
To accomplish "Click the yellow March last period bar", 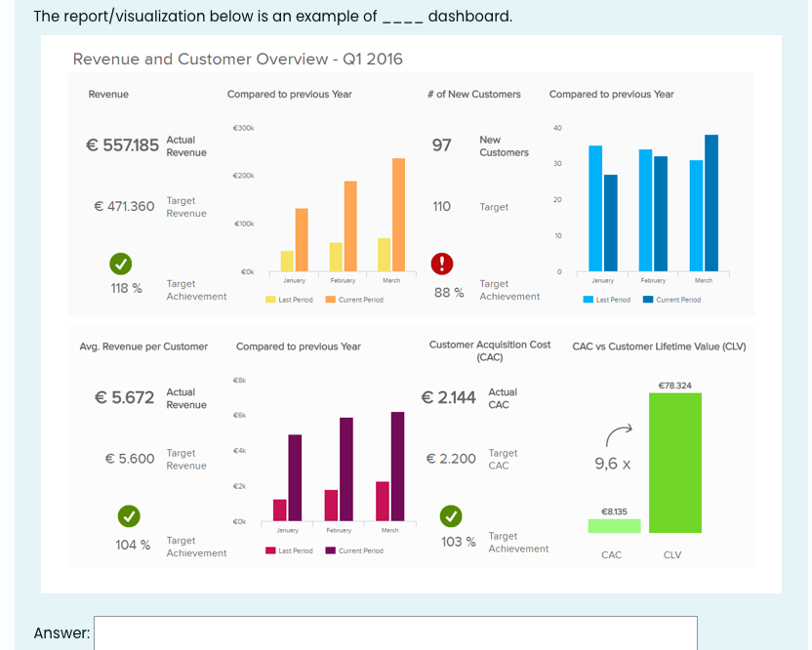I will pyautogui.click(x=385, y=255).
